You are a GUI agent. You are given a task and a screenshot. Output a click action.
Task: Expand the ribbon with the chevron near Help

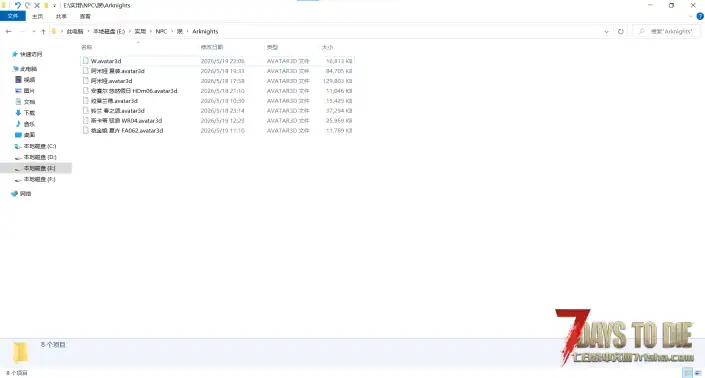(690, 16)
